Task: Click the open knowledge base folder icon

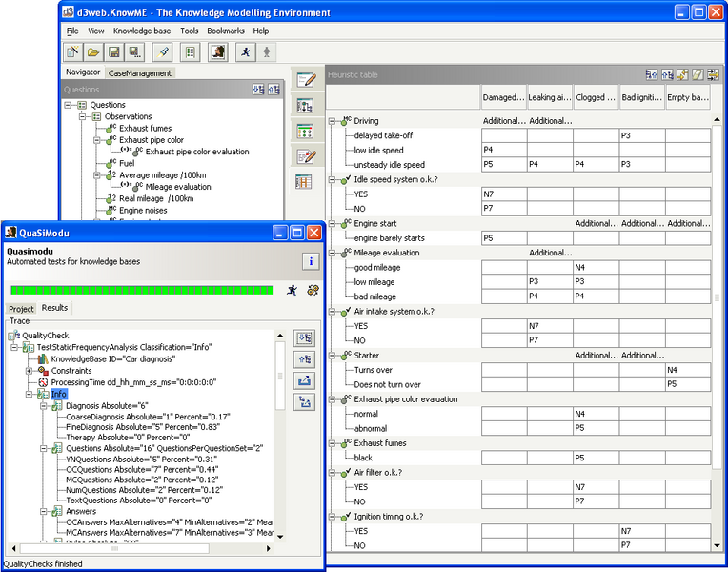Action: [x=93, y=52]
